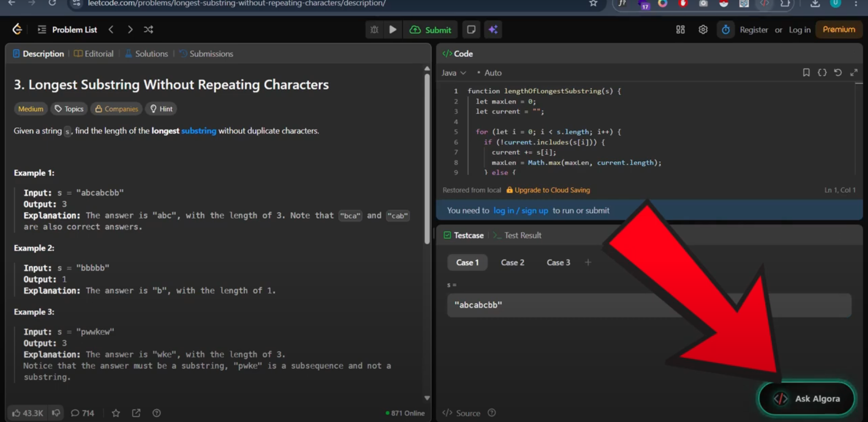This screenshot has height=422, width=868.
Task: Go to next problem arrow
Action: pos(130,29)
